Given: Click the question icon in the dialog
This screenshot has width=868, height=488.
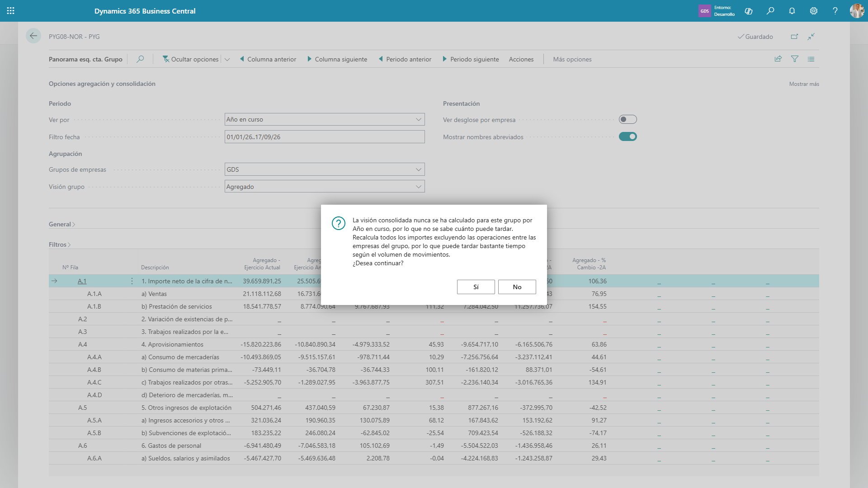Looking at the screenshot, I should pos(339,223).
